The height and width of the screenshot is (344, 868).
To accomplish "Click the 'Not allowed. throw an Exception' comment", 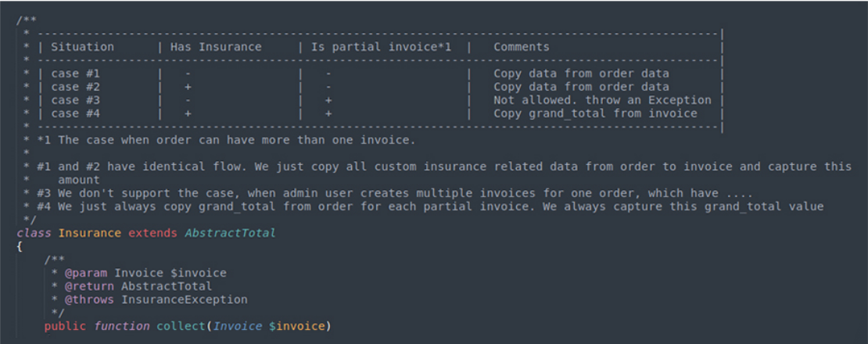I will pyautogui.click(x=602, y=100).
